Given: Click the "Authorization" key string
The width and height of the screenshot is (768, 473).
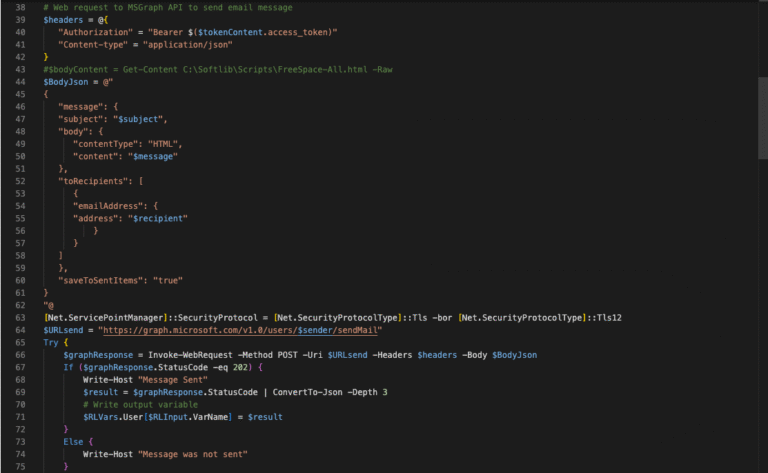Looking at the screenshot, I should tap(91, 32).
